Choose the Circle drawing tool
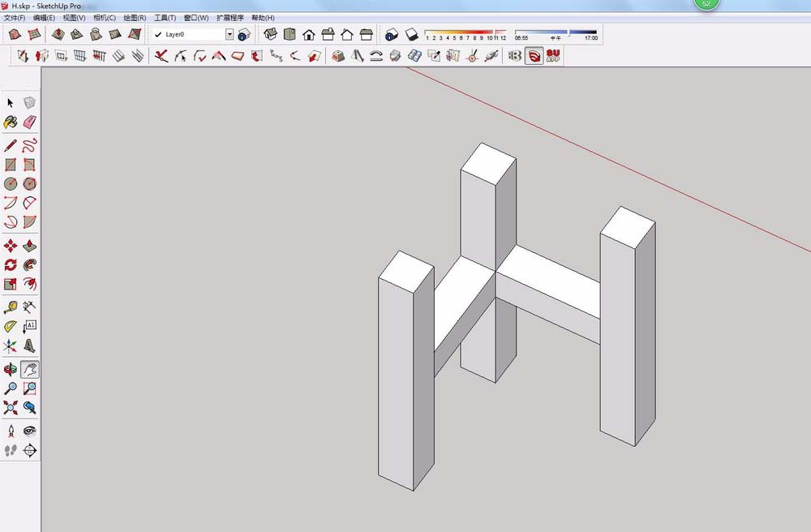The height and width of the screenshot is (532, 811). (x=11, y=183)
